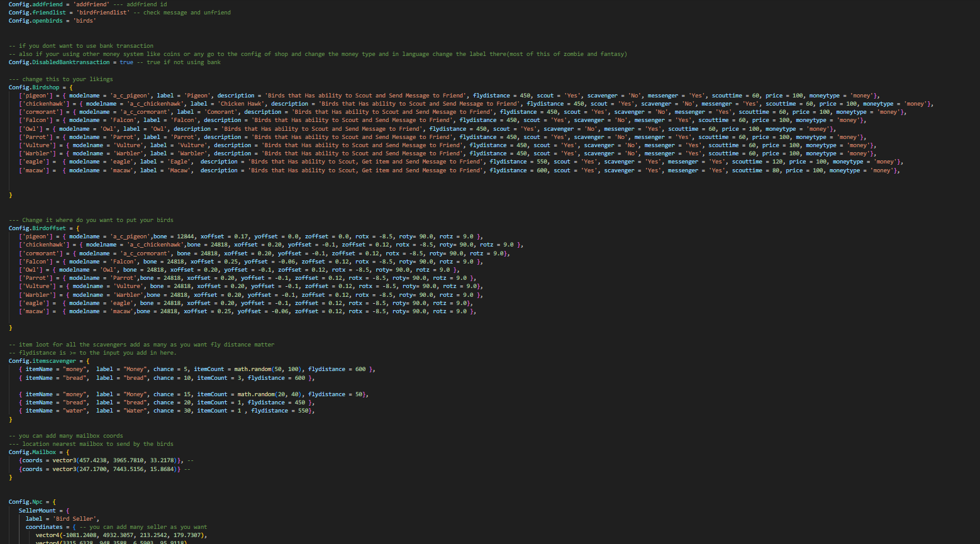Select the 'addfriend' string value
980x544 pixels.
(91, 4)
